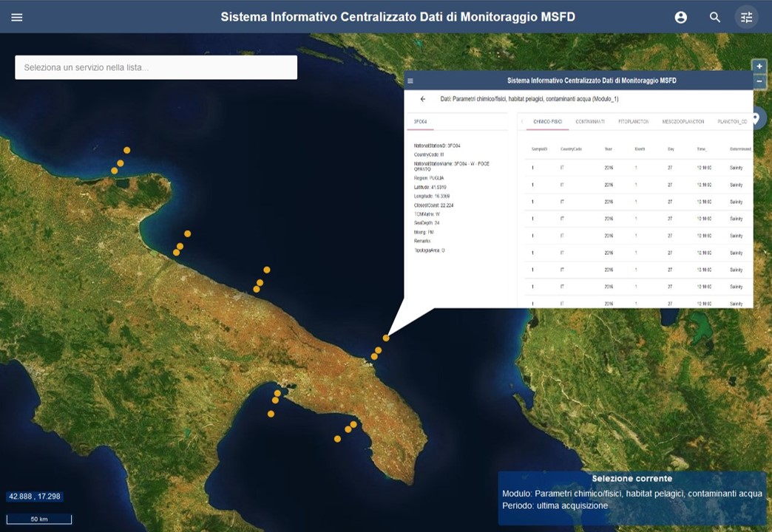Click the station marker at popup callout tip
Screen dimensions: 772x532
[x=386, y=338]
